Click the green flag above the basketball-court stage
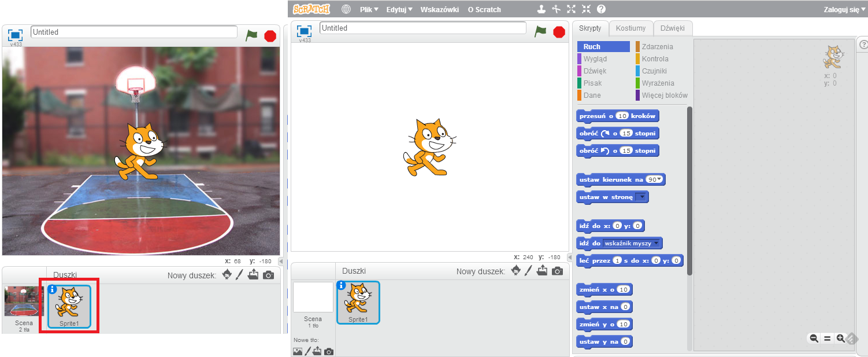The width and height of the screenshot is (868, 357). coord(251,35)
